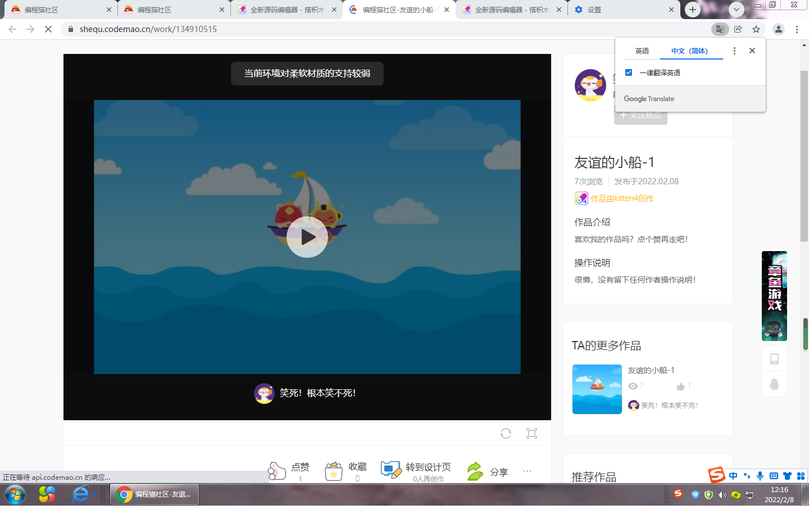Viewport: 809px width, 532px height.
Task: Follow the author with the + 关注 button
Action: (x=640, y=115)
